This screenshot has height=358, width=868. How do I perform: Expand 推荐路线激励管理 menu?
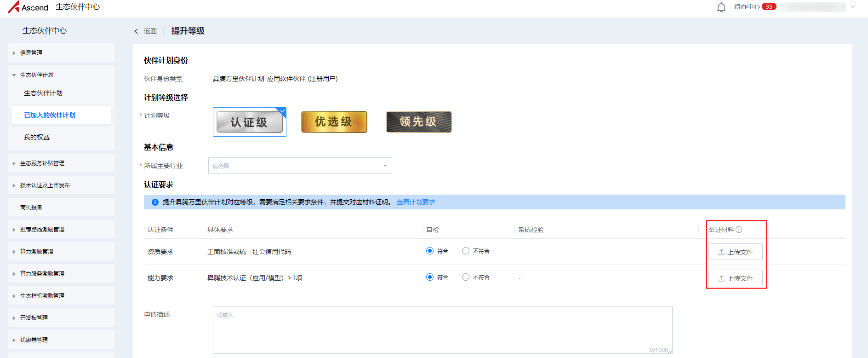(61, 230)
